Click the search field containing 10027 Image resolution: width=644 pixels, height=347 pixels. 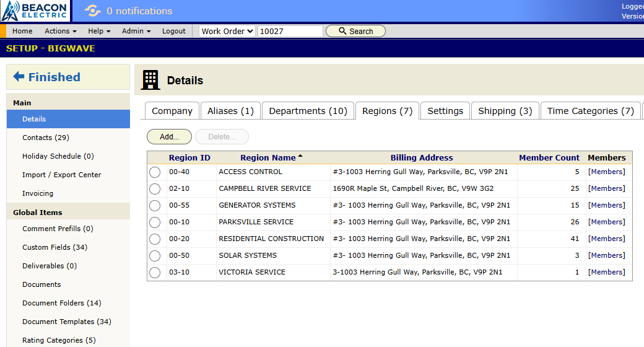(x=290, y=31)
